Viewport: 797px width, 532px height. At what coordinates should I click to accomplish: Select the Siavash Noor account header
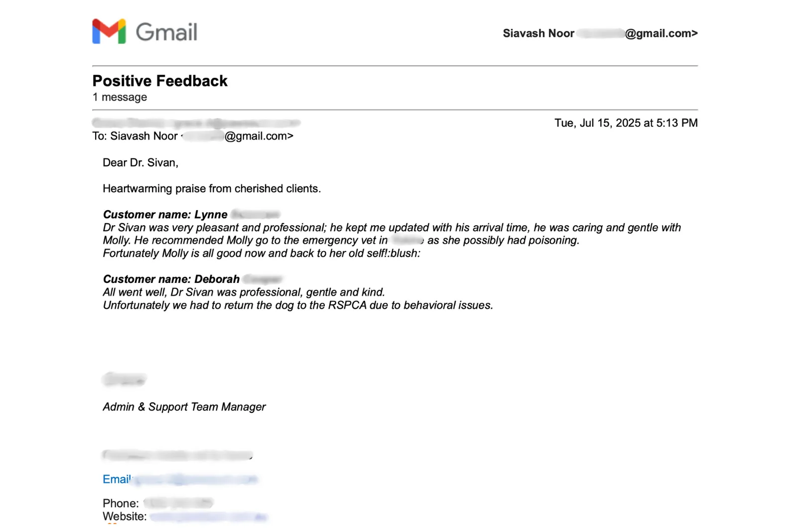point(600,33)
